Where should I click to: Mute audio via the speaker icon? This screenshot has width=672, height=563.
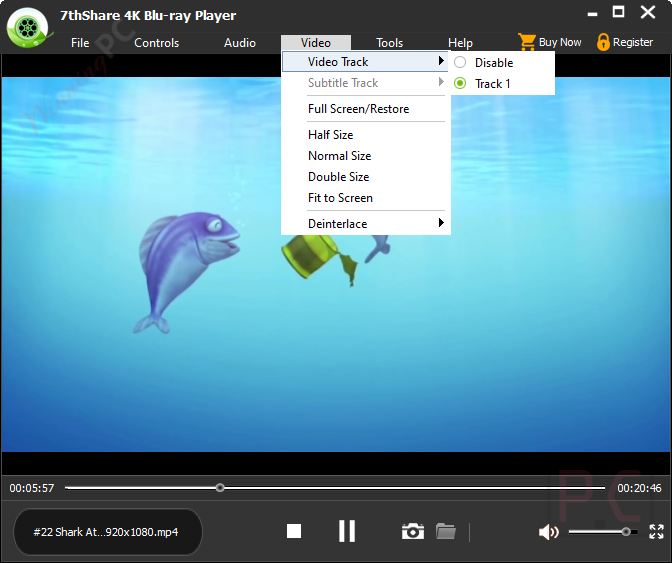[549, 532]
